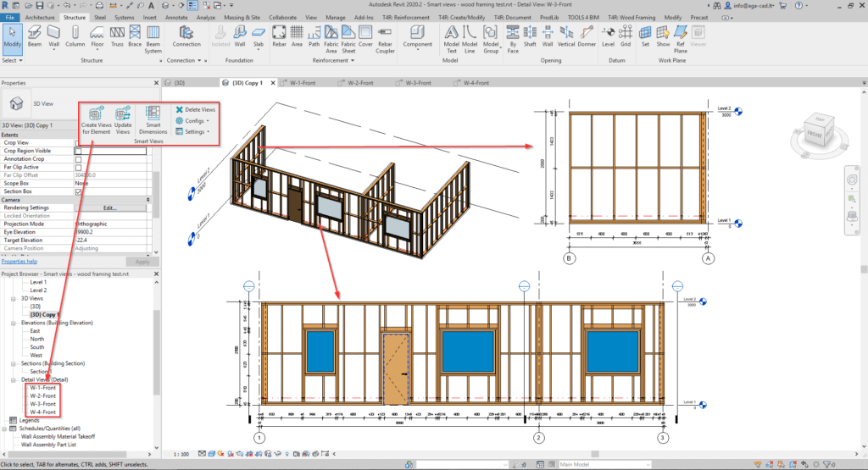Open the Architecture ribbon tab
868x470 pixels.
click(x=42, y=17)
